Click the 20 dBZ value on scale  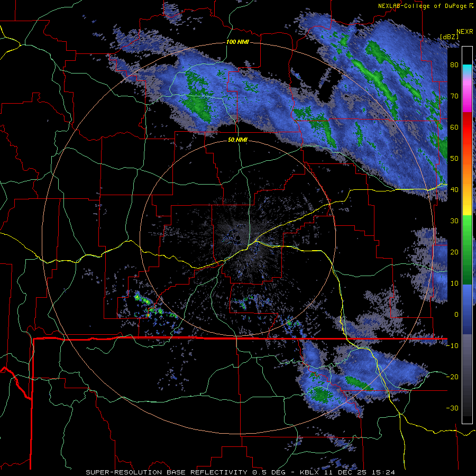454,252
